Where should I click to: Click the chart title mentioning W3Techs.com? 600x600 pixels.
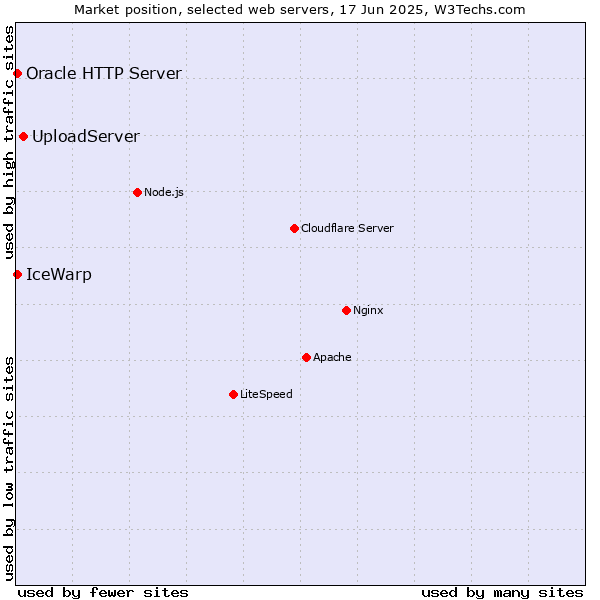(x=300, y=10)
